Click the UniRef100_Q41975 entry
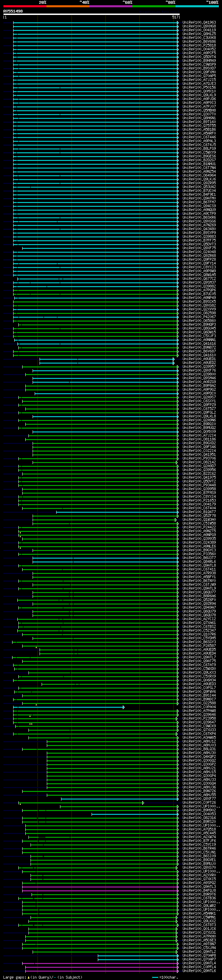 pyautogui.click(x=199, y=477)
